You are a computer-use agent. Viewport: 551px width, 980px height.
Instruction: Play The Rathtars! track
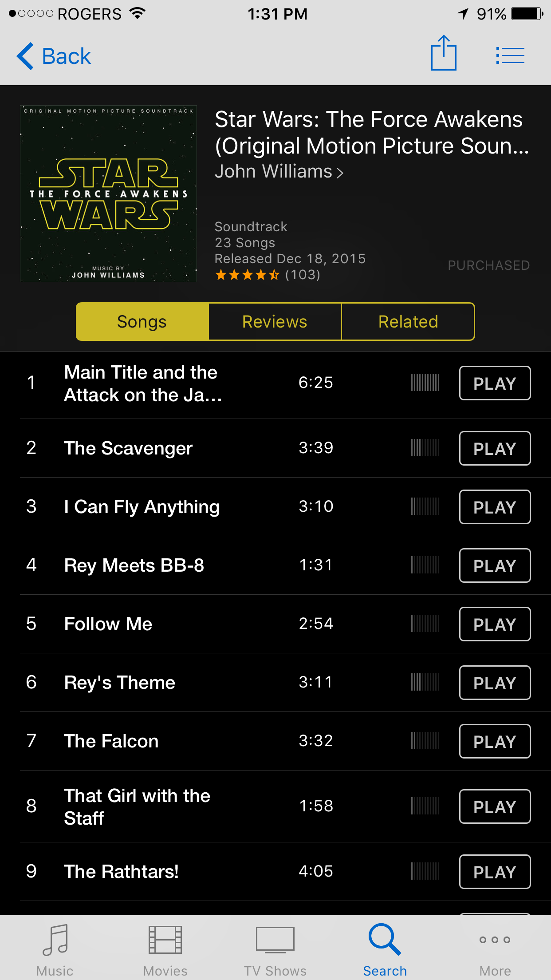495,872
